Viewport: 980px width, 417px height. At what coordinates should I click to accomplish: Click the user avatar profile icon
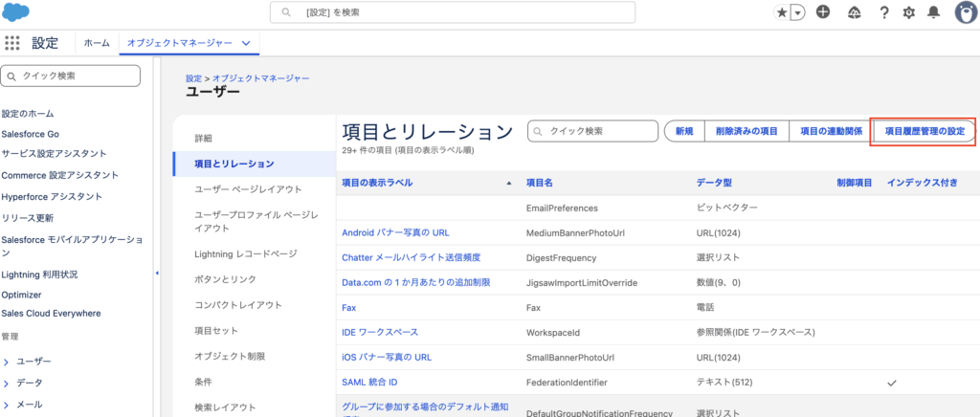point(965,12)
